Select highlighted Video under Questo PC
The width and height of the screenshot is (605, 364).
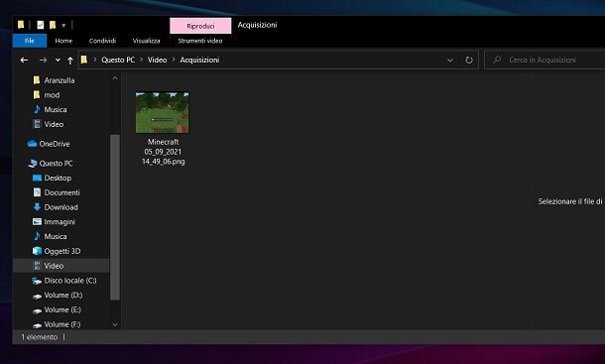pyautogui.click(x=60, y=266)
